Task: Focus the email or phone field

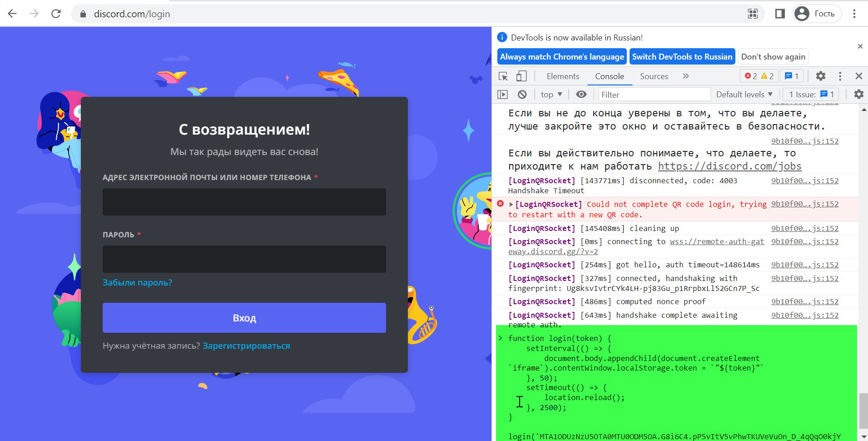Action: [x=244, y=202]
